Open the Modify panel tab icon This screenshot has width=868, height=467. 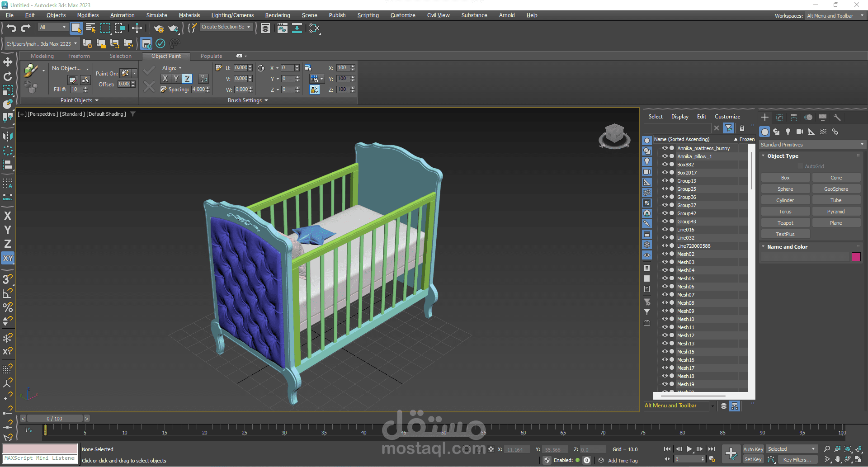(x=779, y=118)
